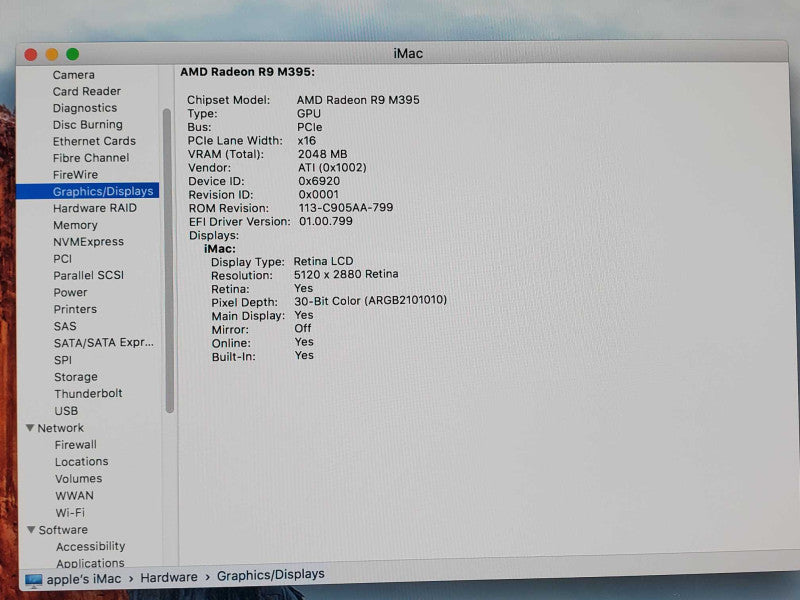Open the Thunderbolt section
This screenshot has width=800, height=600.
(x=88, y=393)
